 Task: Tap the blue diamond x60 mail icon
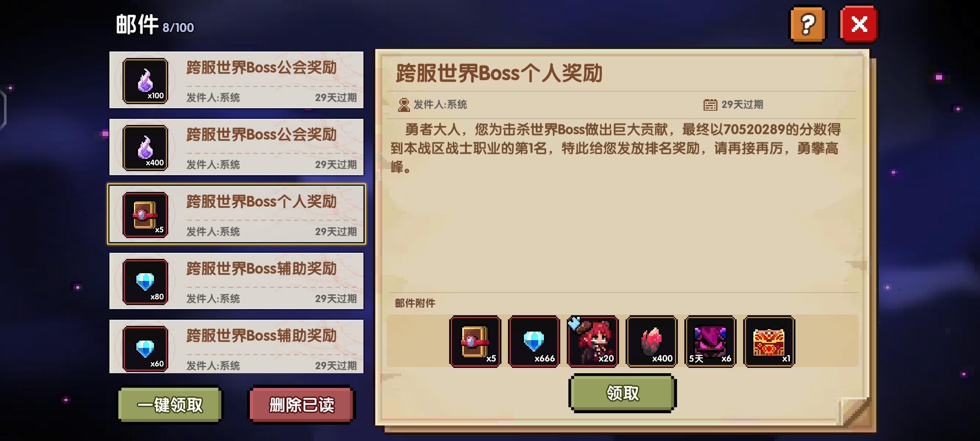click(145, 349)
